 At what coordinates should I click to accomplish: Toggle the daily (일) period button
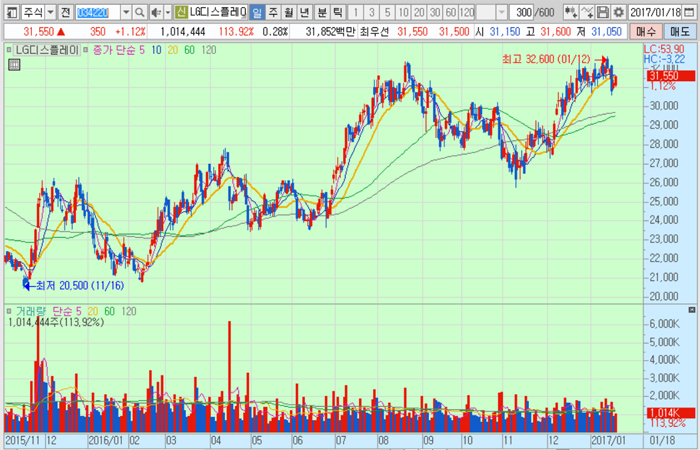point(257,12)
